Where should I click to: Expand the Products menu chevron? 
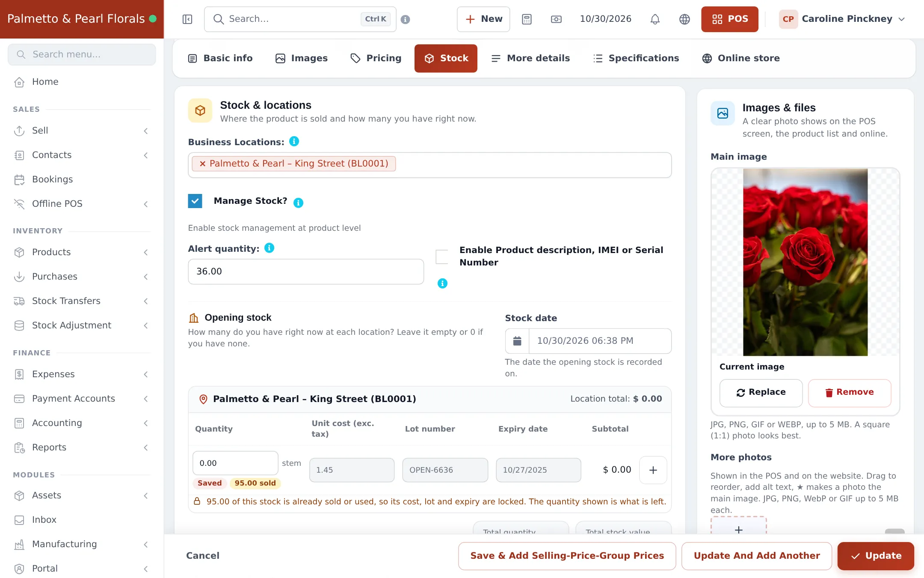pyautogui.click(x=146, y=252)
